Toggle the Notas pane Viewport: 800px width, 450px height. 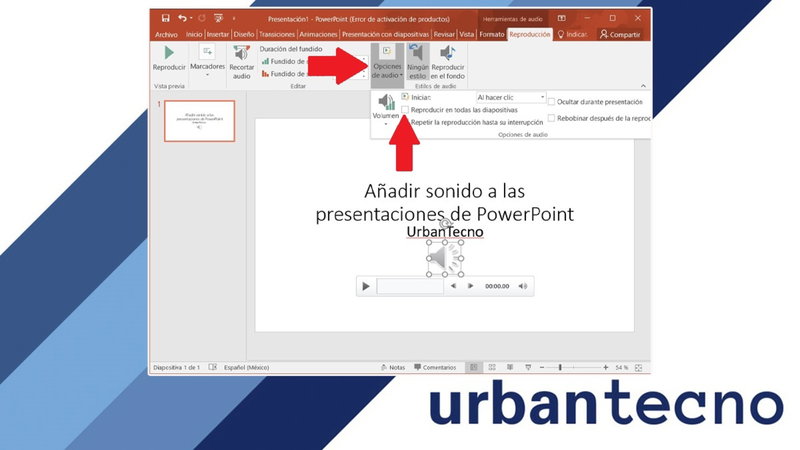(393, 367)
